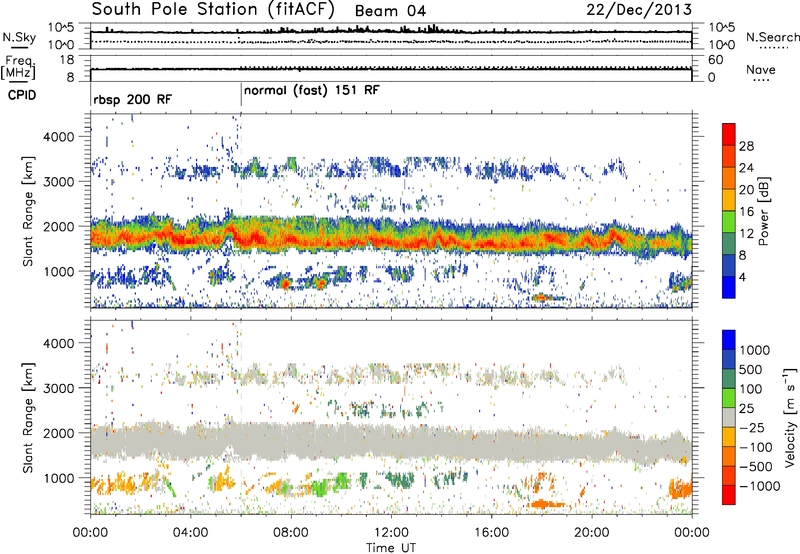Click the '24' label on the Power colorbar
The height and width of the screenshot is (554, 800).
tap(746, 168)
